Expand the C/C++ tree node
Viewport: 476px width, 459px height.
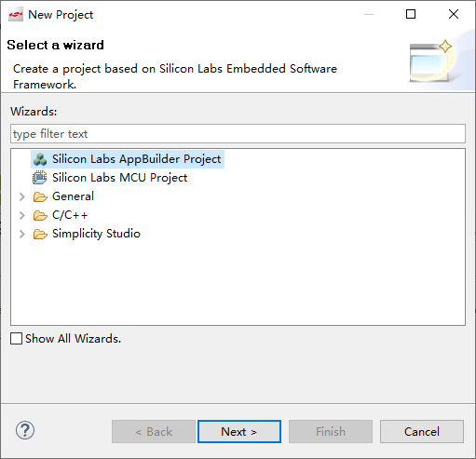click(x=21, y=215)
